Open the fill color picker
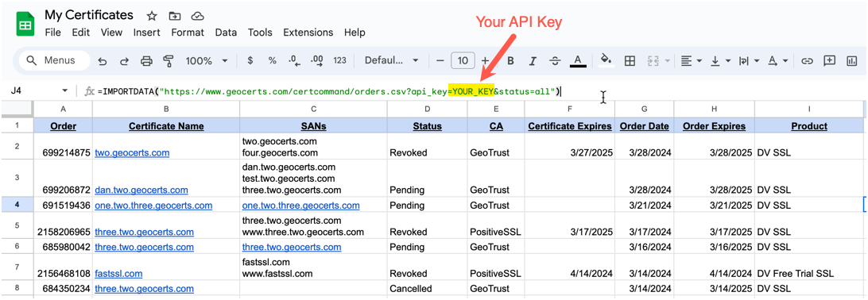This screenshot has width=868, height=300. [606, 60]
